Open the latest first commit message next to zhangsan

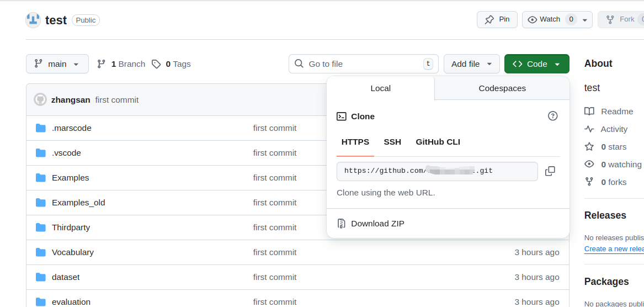pos(116,100)
